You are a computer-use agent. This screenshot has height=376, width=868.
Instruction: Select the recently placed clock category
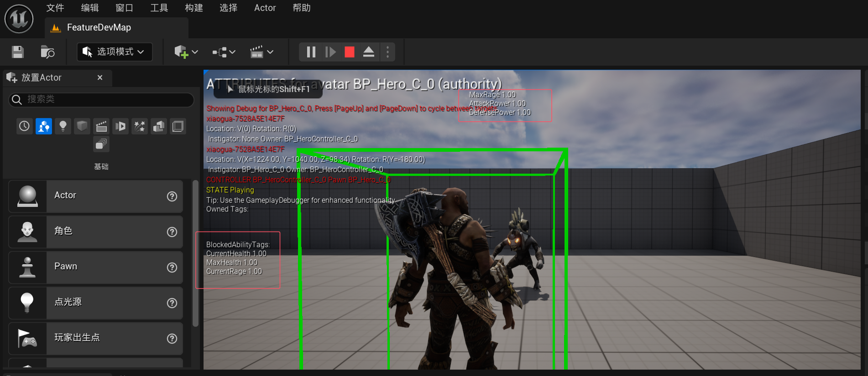tap(24, 126)
